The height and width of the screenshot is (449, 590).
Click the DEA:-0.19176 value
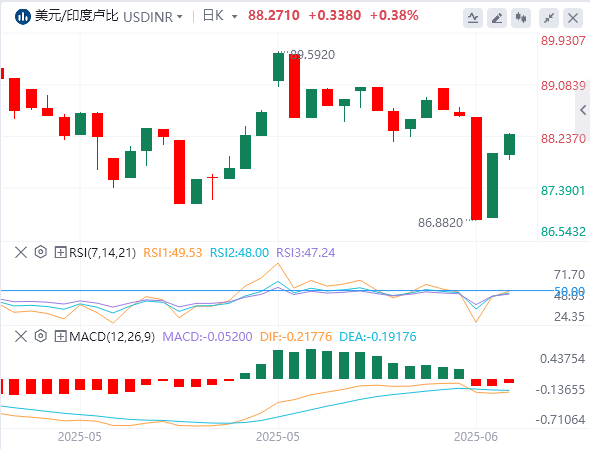[378, 336]
